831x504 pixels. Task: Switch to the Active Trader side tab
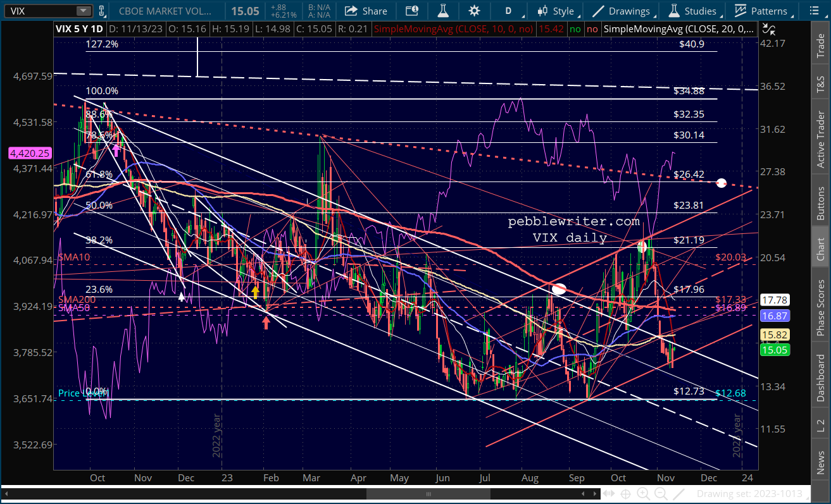(x=821, y=140)
